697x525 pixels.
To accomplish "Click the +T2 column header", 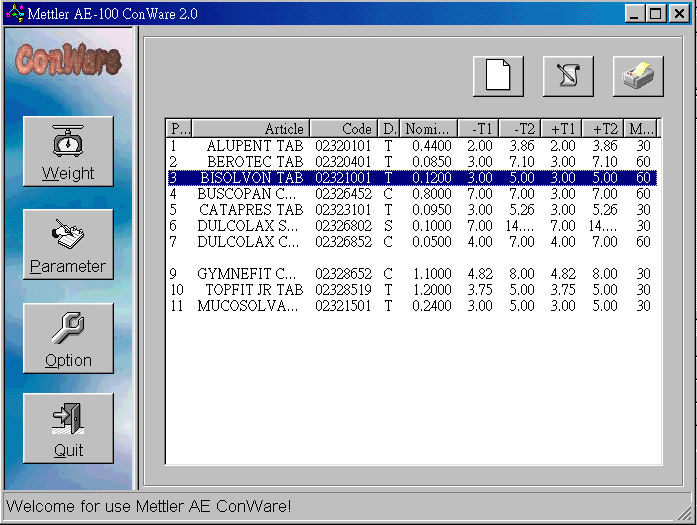I will [603, 128].
